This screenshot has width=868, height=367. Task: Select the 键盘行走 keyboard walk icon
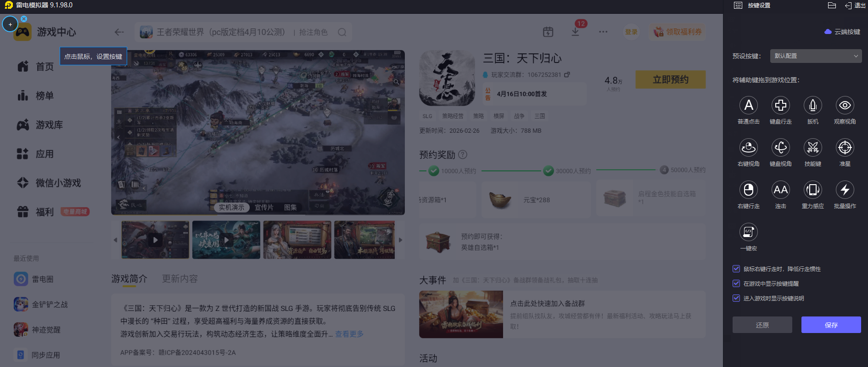(x=781, y=105)
